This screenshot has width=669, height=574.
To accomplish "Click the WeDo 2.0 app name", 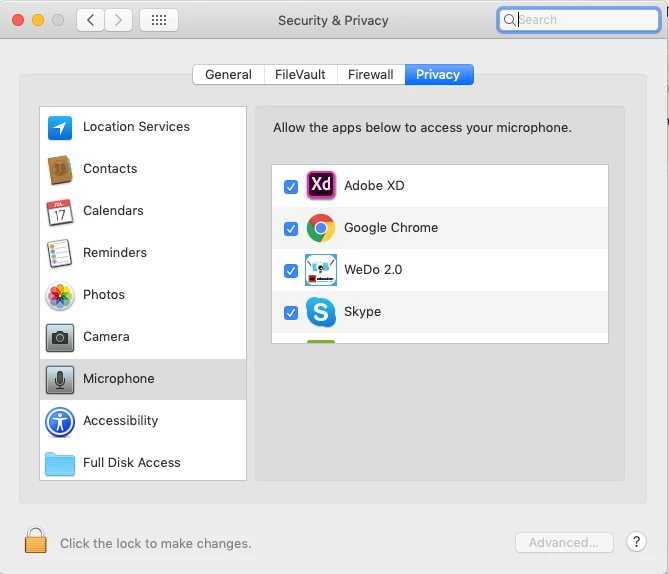I will [x=373, y=270].
